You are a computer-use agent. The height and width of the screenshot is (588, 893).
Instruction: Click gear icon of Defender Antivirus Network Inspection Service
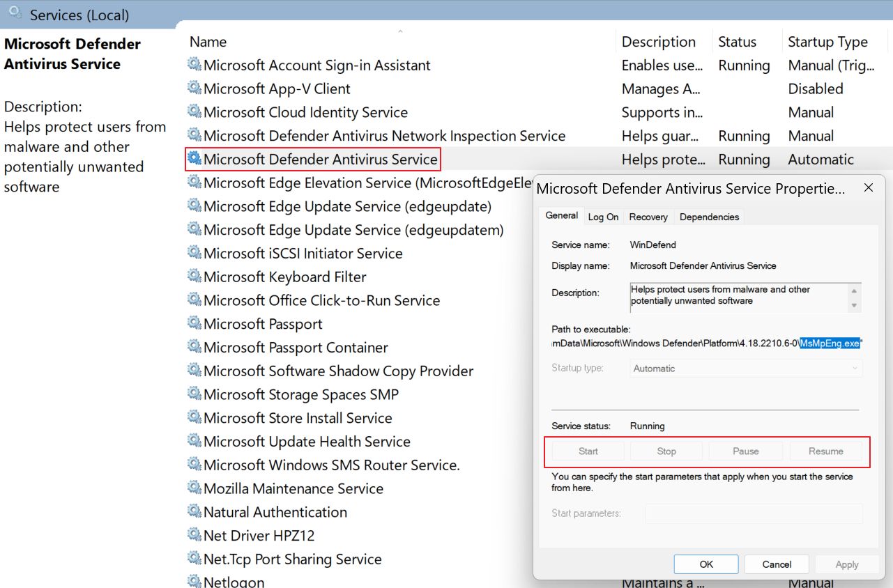(194, 135)
